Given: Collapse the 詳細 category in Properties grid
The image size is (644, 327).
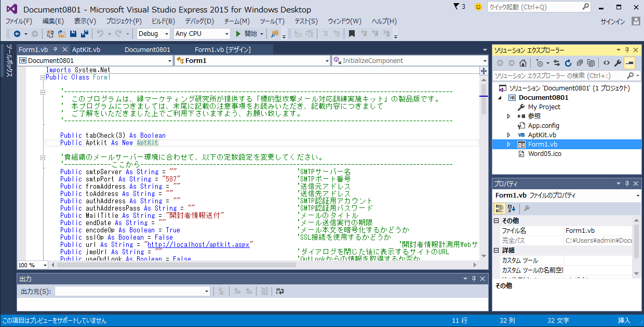Looking at the screenshot, I should coord(497,251).
